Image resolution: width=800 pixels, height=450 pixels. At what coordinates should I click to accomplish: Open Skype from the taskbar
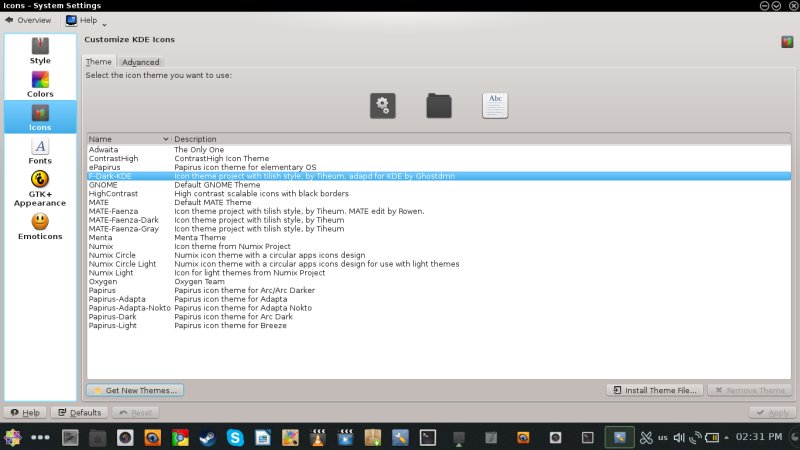click(x=235, y=437)
